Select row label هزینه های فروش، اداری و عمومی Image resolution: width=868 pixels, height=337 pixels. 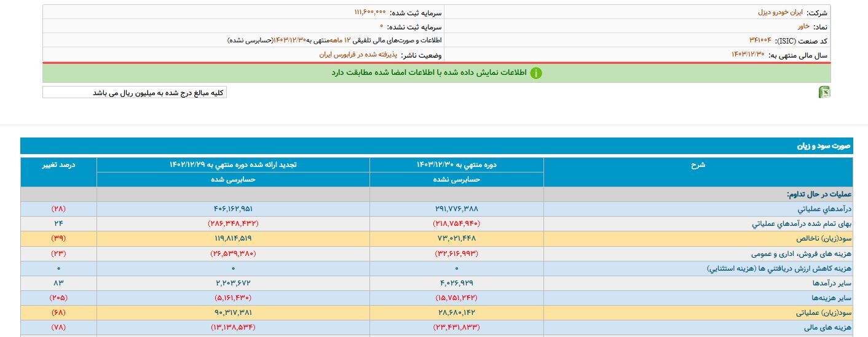[x=801, y=253]
